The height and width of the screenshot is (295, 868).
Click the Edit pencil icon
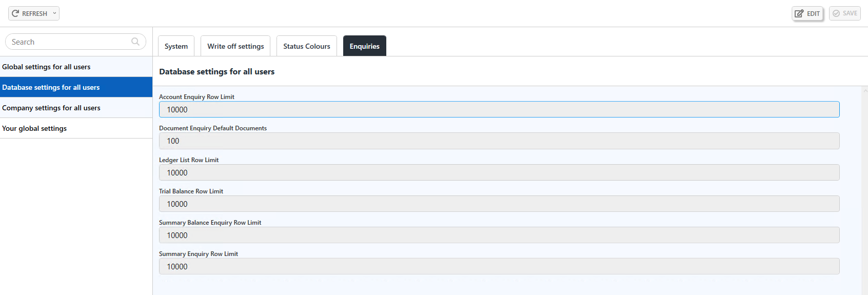click(799, 14)
